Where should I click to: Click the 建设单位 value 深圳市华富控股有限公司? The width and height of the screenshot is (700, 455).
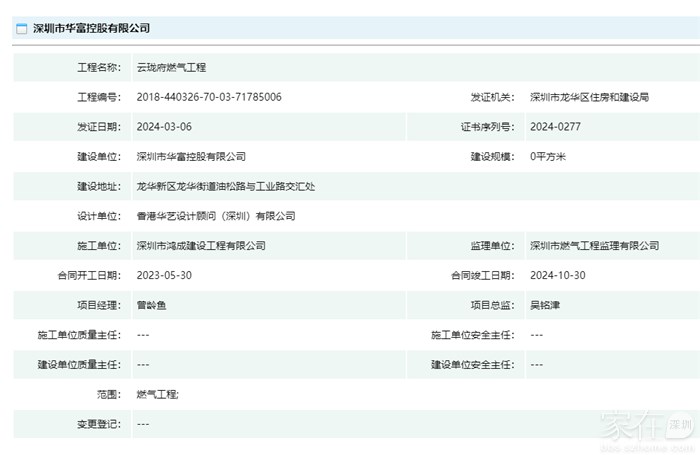click(190, 157)
